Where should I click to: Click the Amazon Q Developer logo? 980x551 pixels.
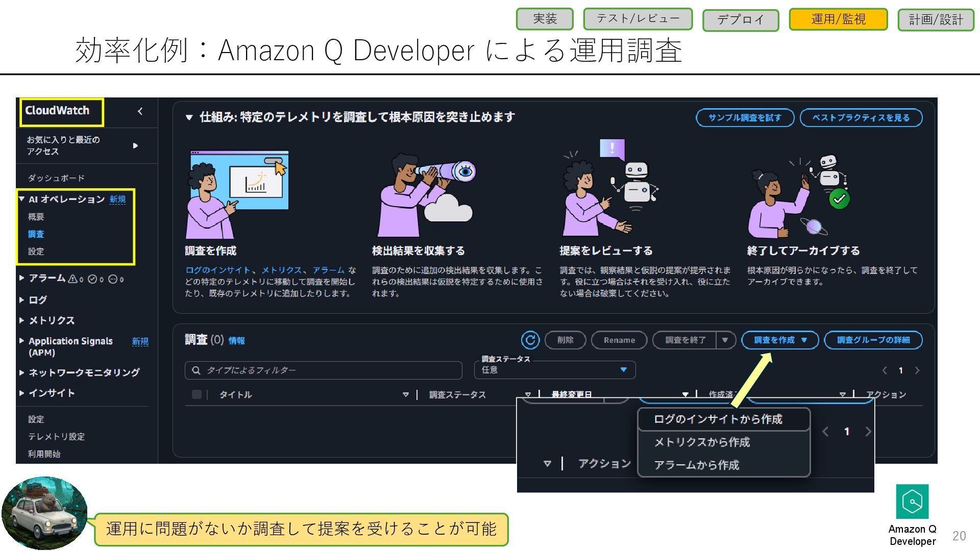(912, 502)
